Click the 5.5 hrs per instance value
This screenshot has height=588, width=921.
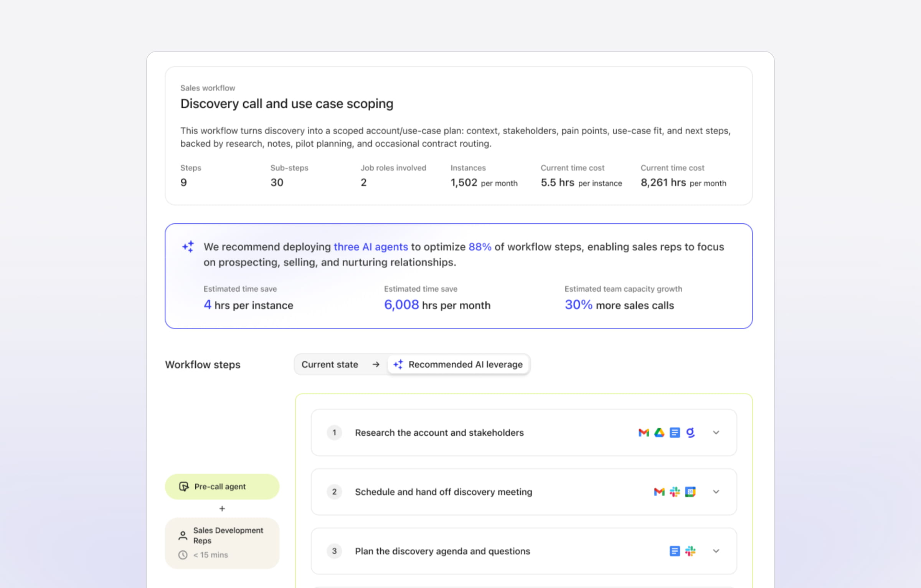(581, 182)
